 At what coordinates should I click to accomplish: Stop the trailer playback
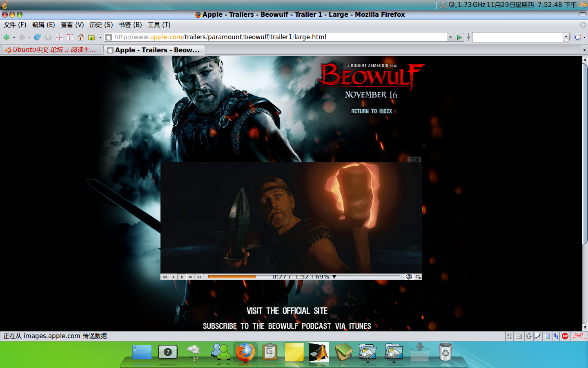click(x=191, y=277)
